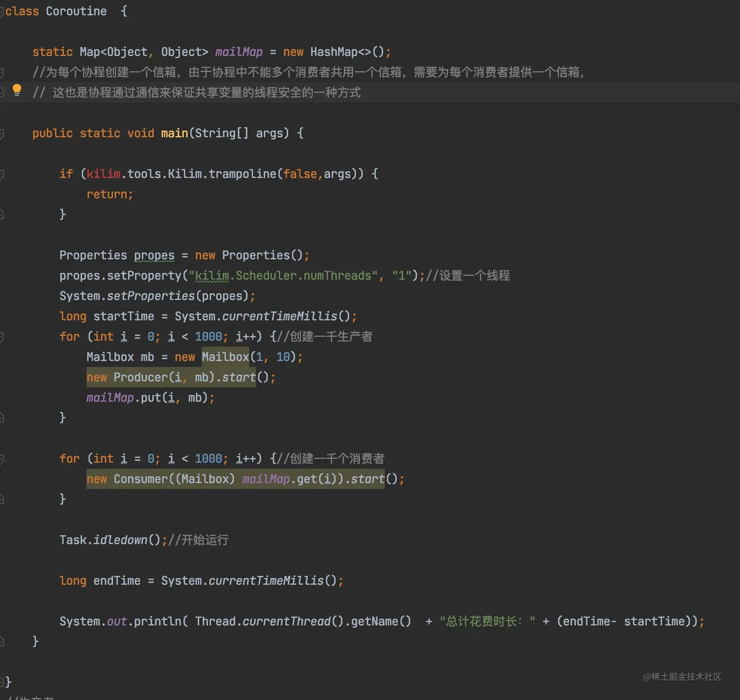Click the (endTime- startTime) expression
The width and height of the screenshot is (740, 700).
click(x=624, y=621)
